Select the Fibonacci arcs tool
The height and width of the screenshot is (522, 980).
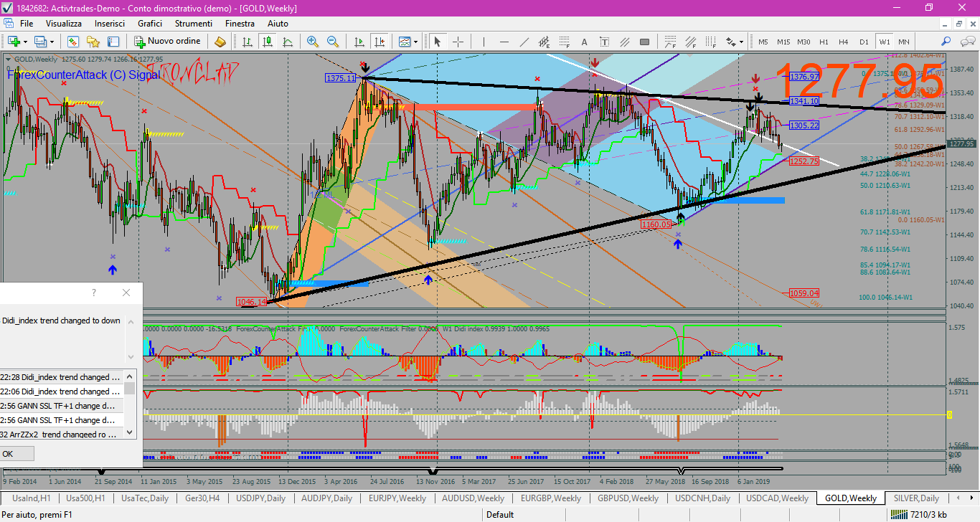671,41
